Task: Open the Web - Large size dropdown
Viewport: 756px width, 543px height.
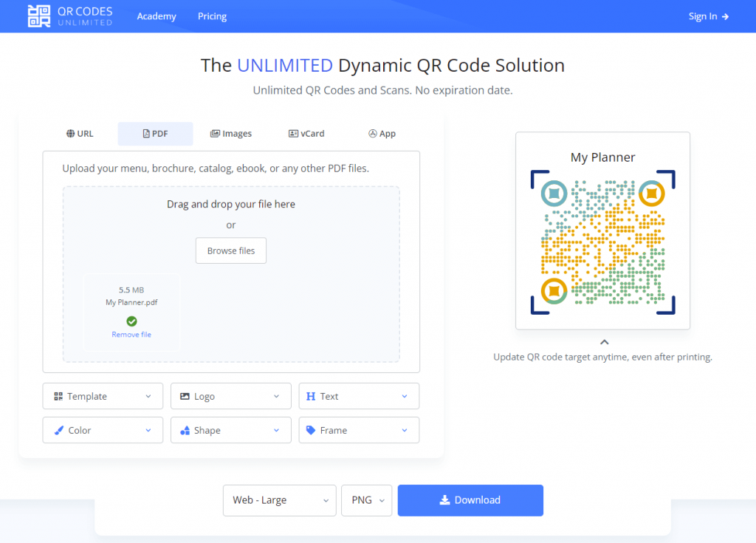Action: (x=279, y=500)
